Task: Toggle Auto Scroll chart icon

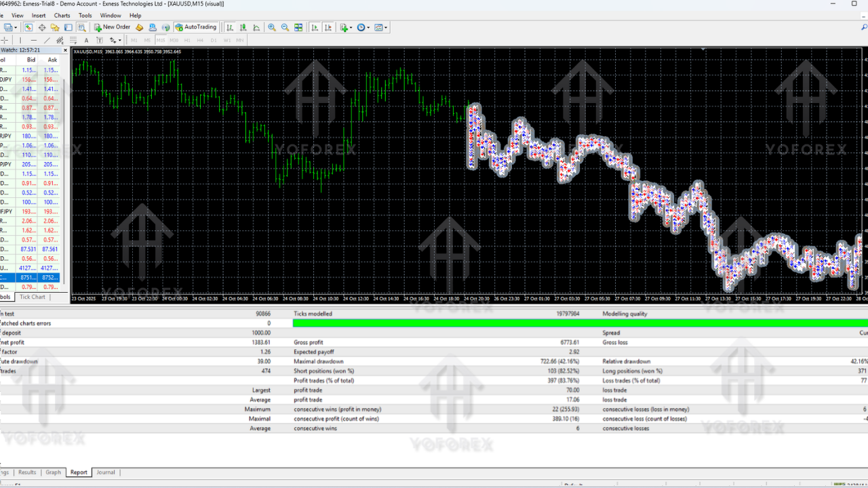Action: (315, 28)
